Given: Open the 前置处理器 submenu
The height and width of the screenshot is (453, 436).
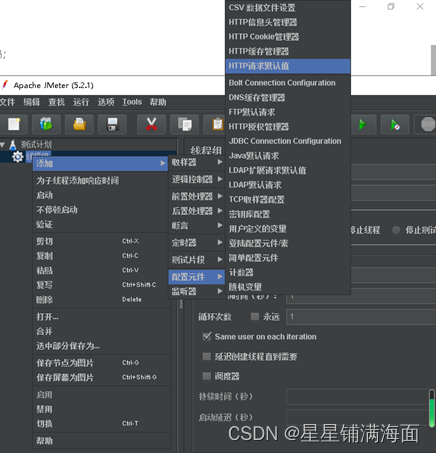Looking at the screenshot, I should pyautogui.click(x=197, y=196).
